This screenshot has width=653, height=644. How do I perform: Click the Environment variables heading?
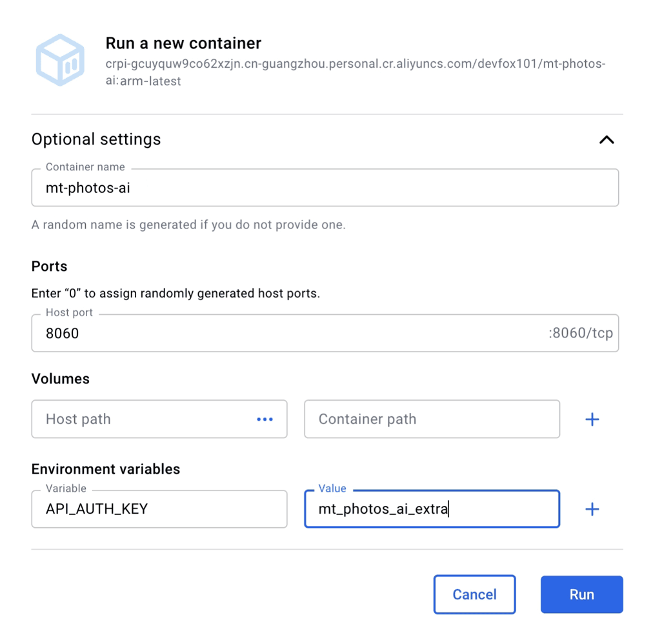[x=106, y=469]
